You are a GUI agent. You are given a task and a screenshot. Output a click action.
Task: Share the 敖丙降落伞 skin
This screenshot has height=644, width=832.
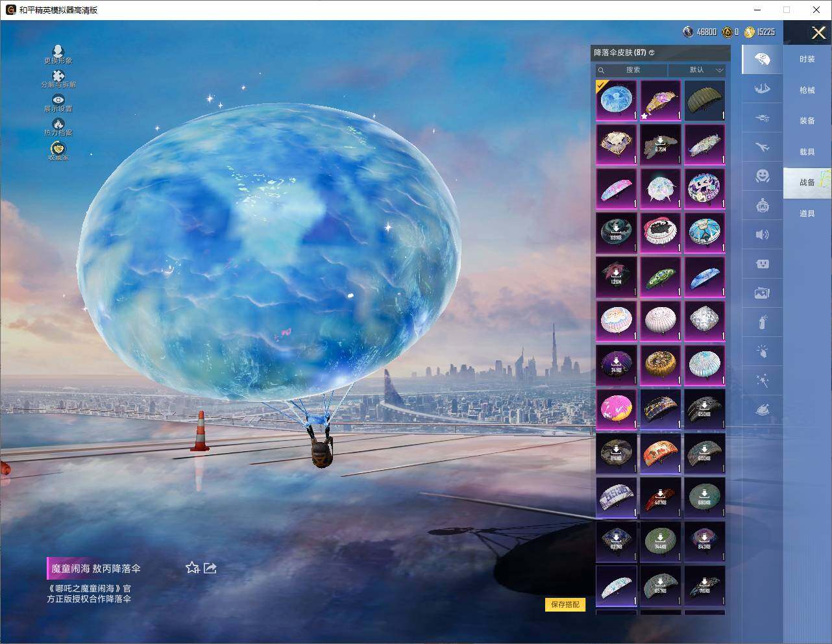(210, 568)
